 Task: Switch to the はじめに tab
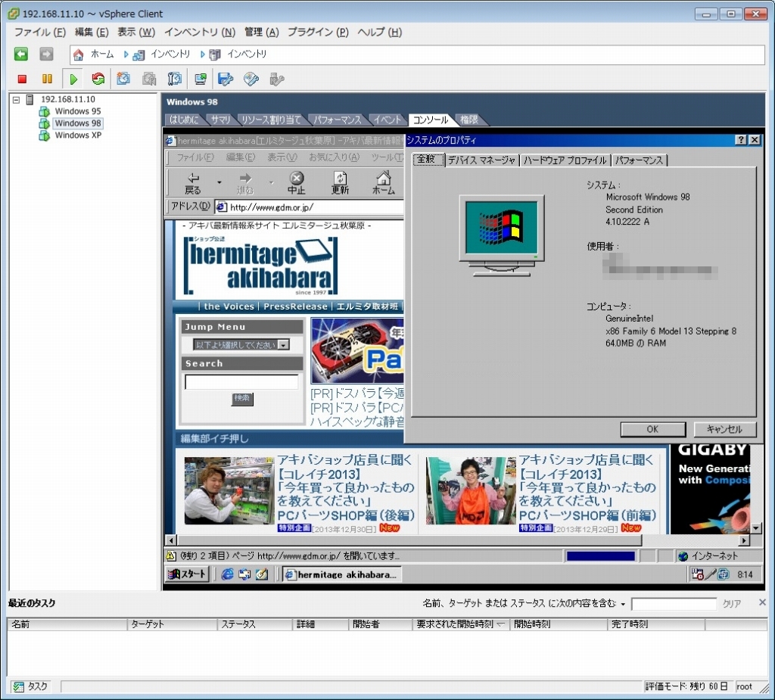coord(183,120)
